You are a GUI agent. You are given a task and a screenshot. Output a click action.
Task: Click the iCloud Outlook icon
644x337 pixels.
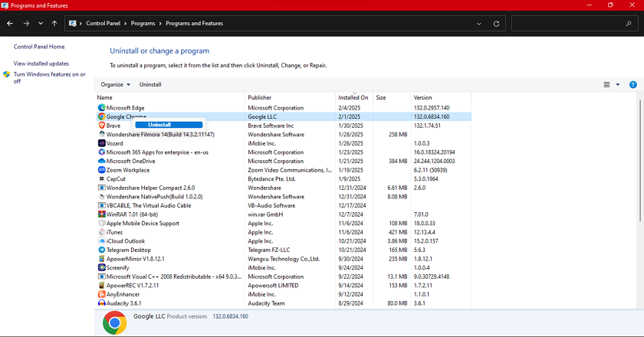(x=101, y=241)
